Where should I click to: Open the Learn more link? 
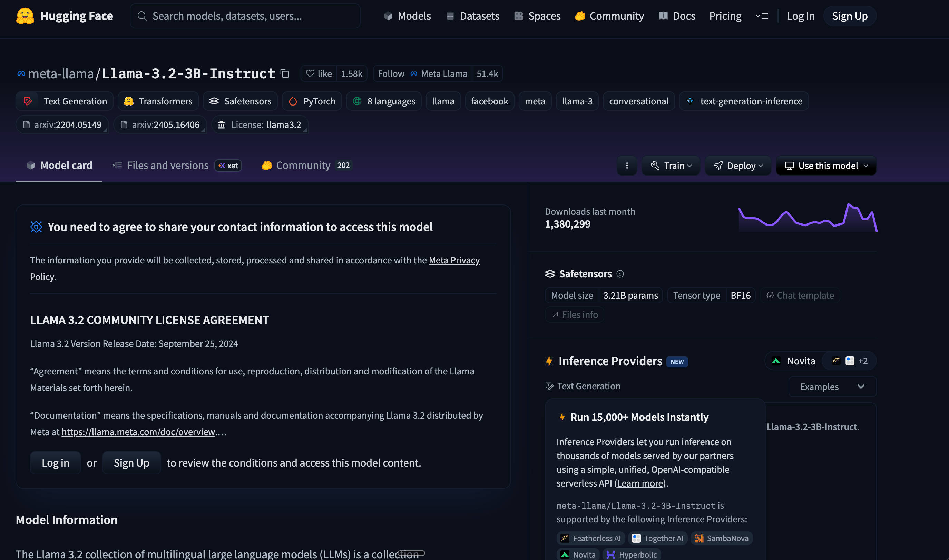[x=640, y=483]
